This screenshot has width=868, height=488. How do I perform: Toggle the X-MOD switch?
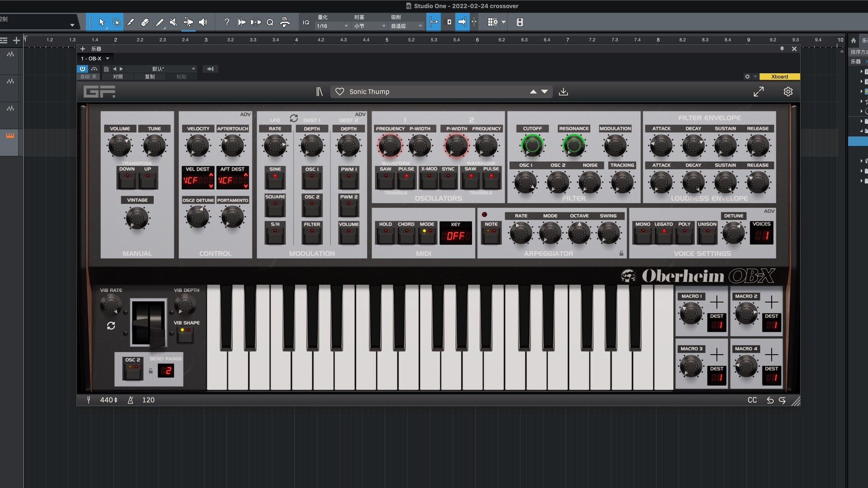point(429,180)
